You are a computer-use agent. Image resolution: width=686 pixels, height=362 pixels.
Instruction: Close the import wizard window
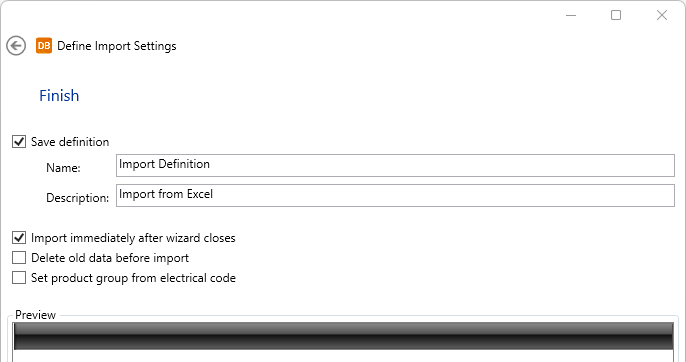pos(662,15)
